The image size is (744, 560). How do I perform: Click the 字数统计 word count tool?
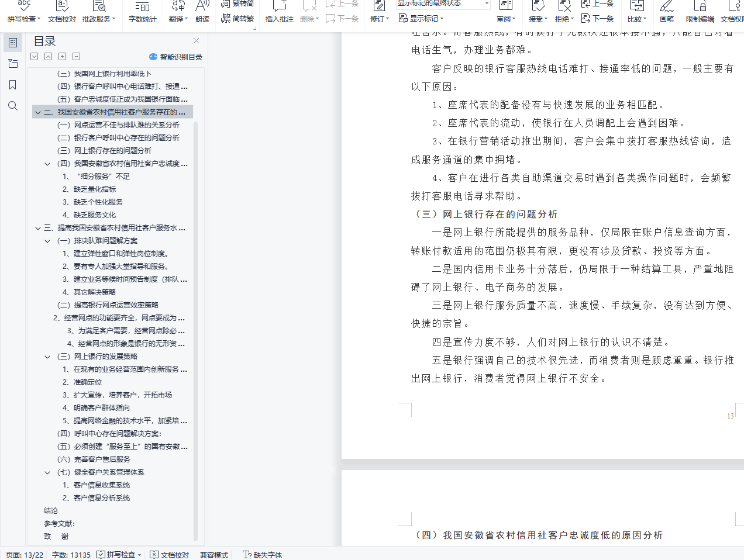coord(142,12)
